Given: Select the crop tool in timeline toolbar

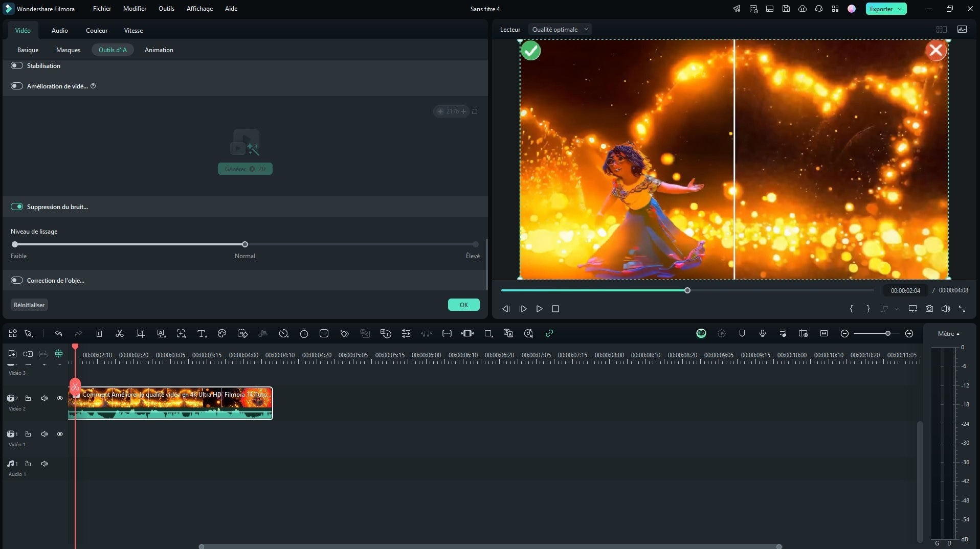Looking at the screenshot, I should click(x=140, y=333).
